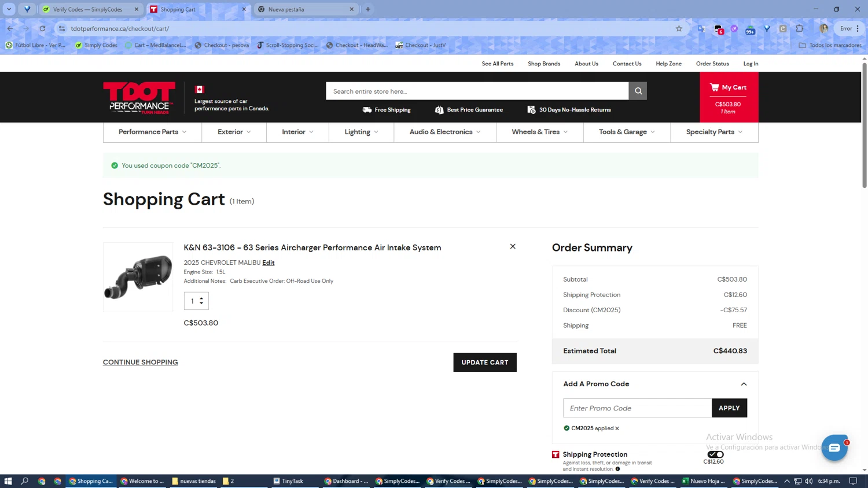Open the Windows Start menu
The height and width of the screenshot is (488, 868).
[x=8, y=481]
